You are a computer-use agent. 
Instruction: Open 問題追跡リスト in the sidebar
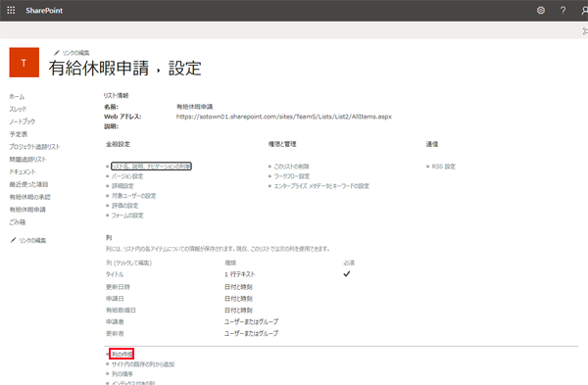(x=27, y=160)
